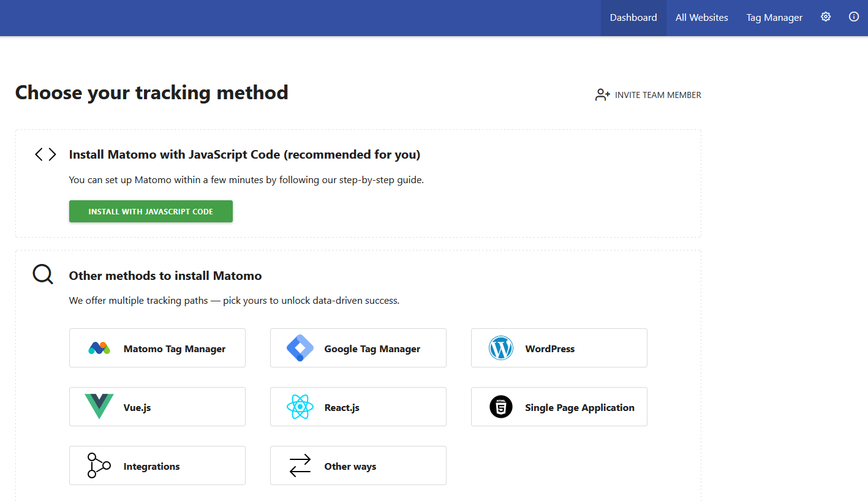The width and height of the screenshot is (868, 501).
Task: Click the Matomo Tag Manager logo
Action: click(99, 348)
